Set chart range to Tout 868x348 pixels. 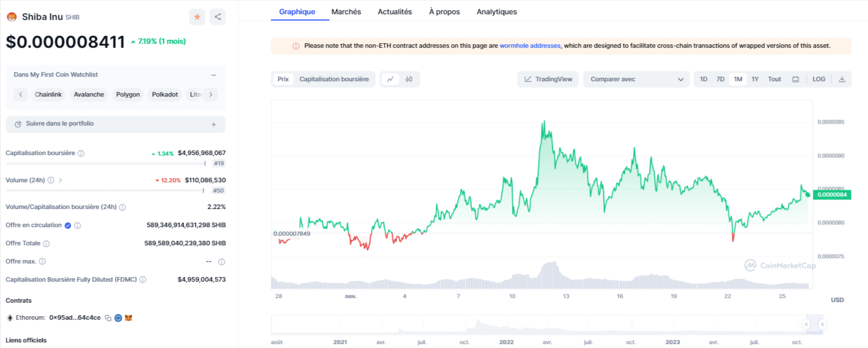[x=774, y=79]
